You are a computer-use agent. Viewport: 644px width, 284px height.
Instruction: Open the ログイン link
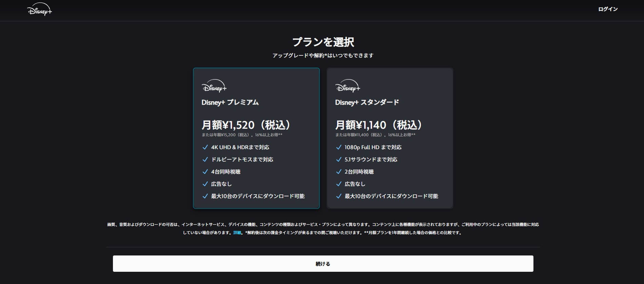608,9
